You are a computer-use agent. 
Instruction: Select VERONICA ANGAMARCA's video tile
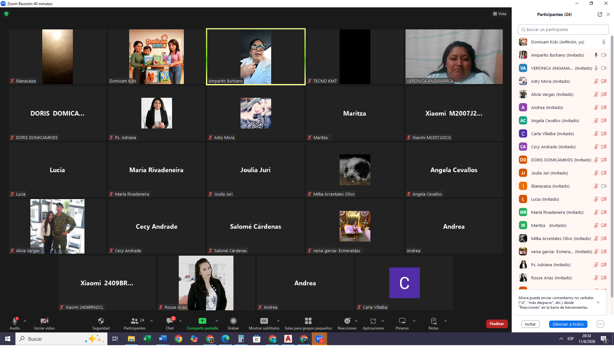[x=454, y=57]
